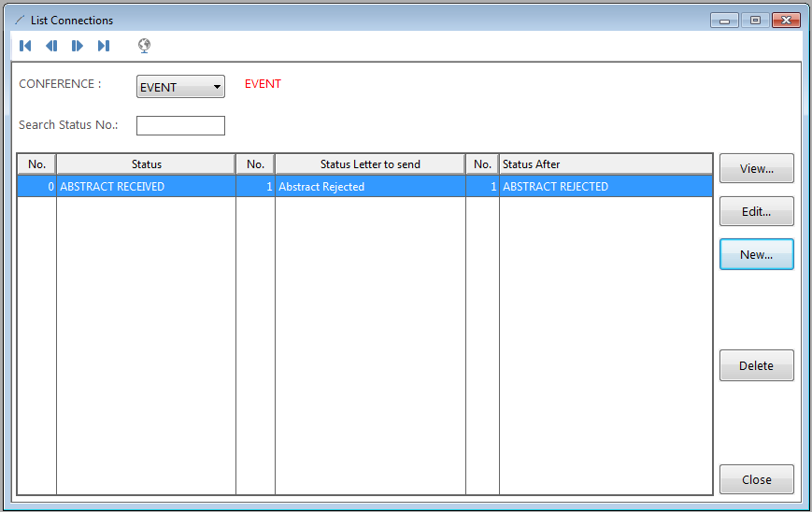Click the Status After column header
This screenshot has width=812, height=512.
(x=605, y=164)
